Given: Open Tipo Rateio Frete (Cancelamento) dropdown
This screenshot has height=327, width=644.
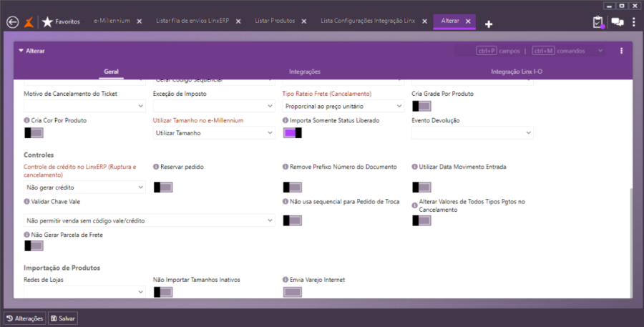Looking at the screenshot, I should coord(343,106).
